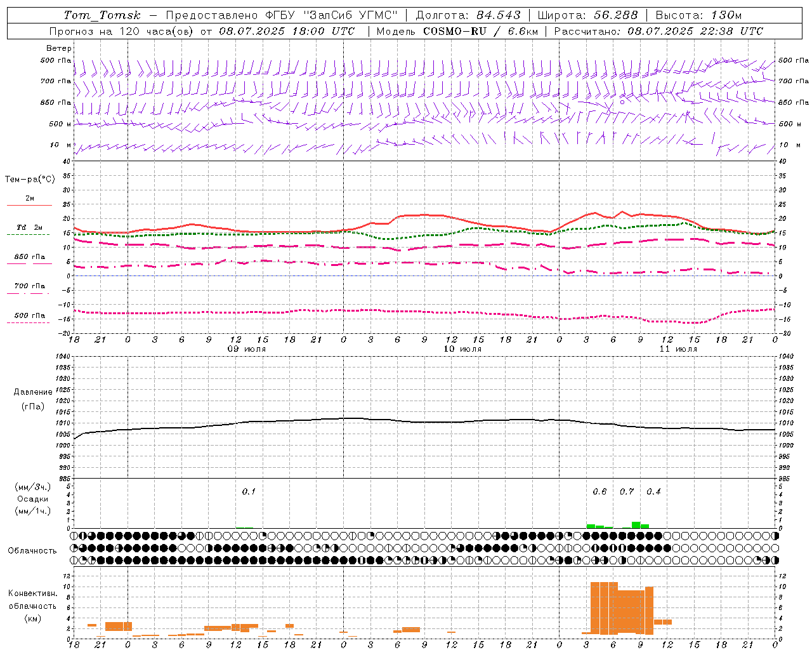This screenshot has height=650, width=812.
Task: Click the (мм/1ч.) precipitation unit label
Action: coord(33,511)
